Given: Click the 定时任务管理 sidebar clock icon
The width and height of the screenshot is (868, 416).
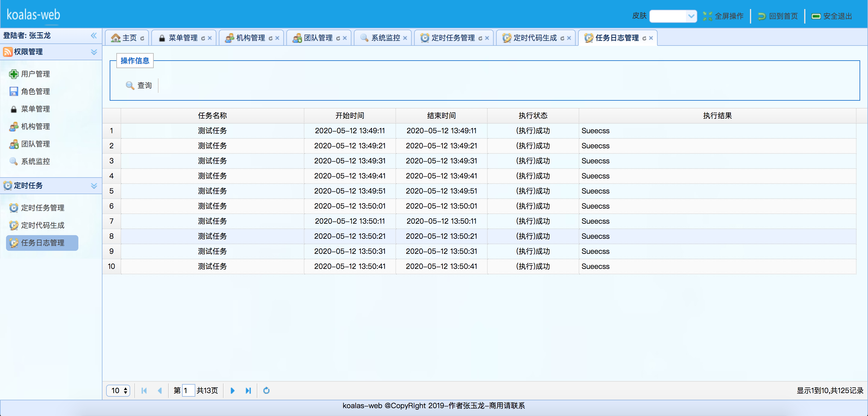Looking at the screenshot, I should click(x=14, y=208).
